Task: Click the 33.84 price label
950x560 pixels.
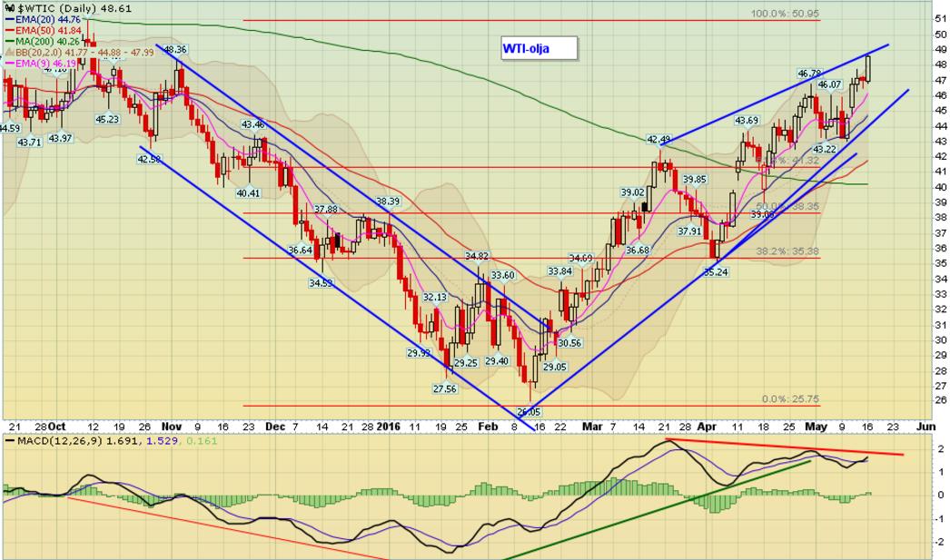Action: [x=559, y=271]
